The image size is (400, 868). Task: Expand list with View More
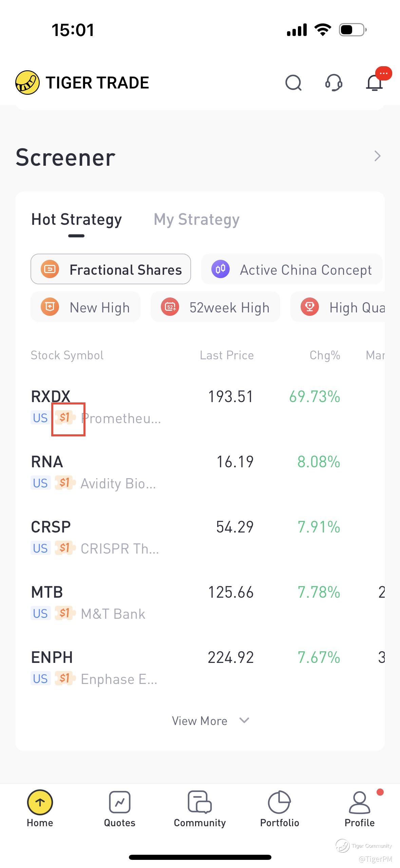[210, 721]
